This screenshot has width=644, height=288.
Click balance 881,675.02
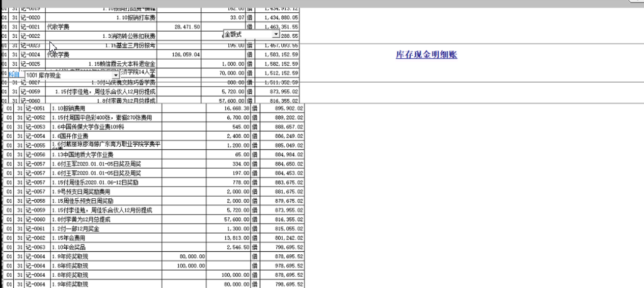click(x=289, y=191)
